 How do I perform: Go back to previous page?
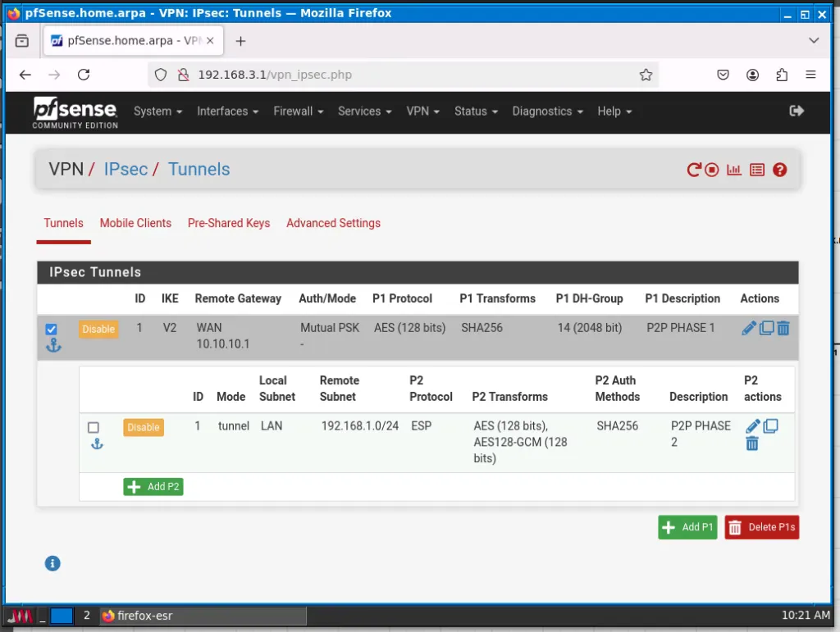pyautogui.click(x=25, y=75)
